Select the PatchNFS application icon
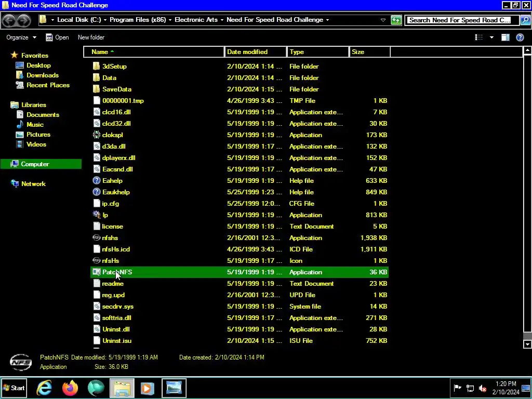This screenshot has height=399, width=532. pos(96,272)
